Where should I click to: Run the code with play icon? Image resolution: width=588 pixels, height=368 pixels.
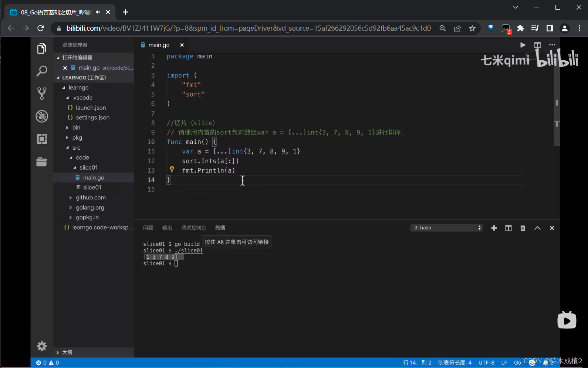point(523,45)
